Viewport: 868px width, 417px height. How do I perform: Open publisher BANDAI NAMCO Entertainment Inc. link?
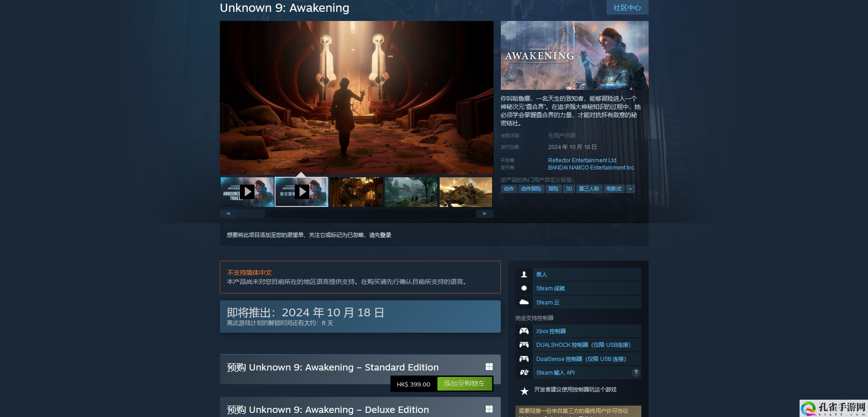(x=592, y=168)
